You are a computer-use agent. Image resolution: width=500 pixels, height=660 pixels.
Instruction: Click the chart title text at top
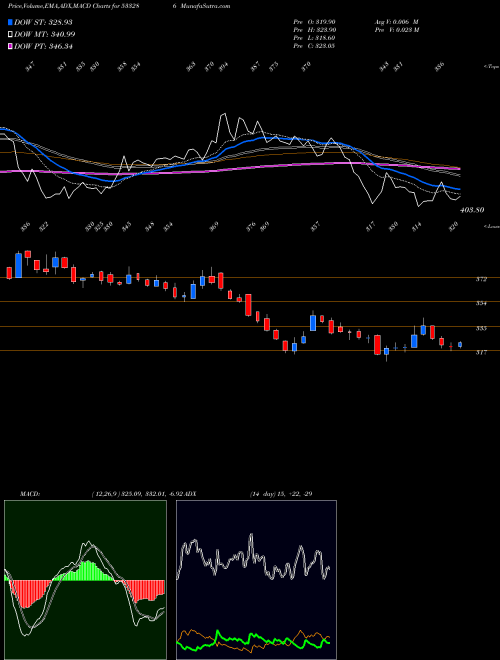coord(74,6)
